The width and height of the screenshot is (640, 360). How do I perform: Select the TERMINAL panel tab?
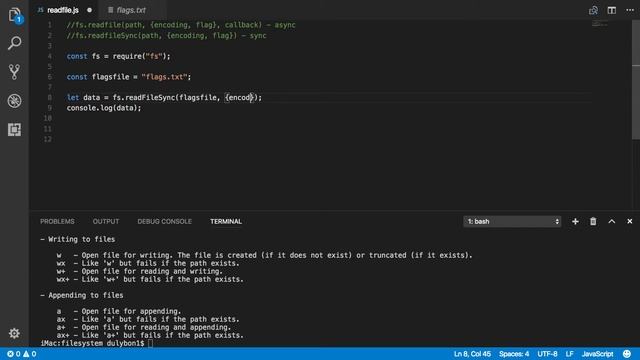226,221
